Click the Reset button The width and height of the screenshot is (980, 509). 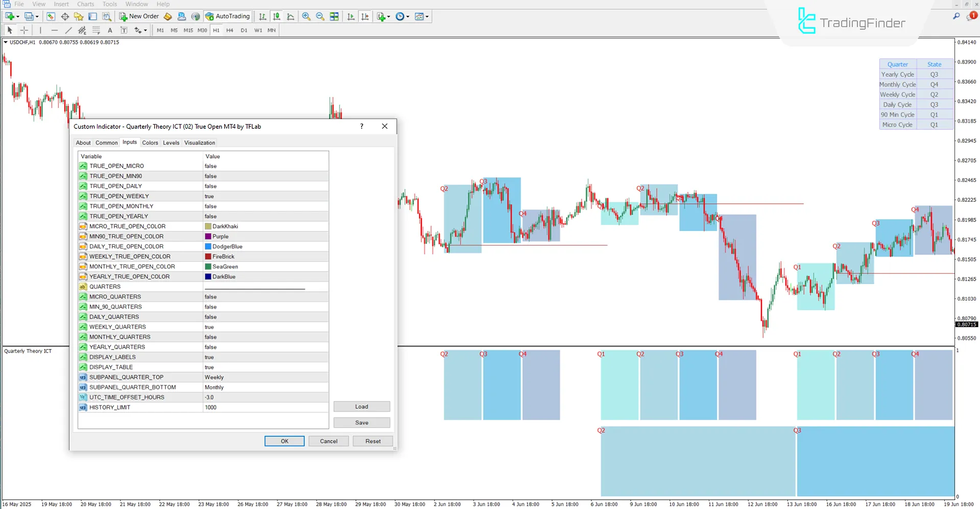(x=373, y=441)
